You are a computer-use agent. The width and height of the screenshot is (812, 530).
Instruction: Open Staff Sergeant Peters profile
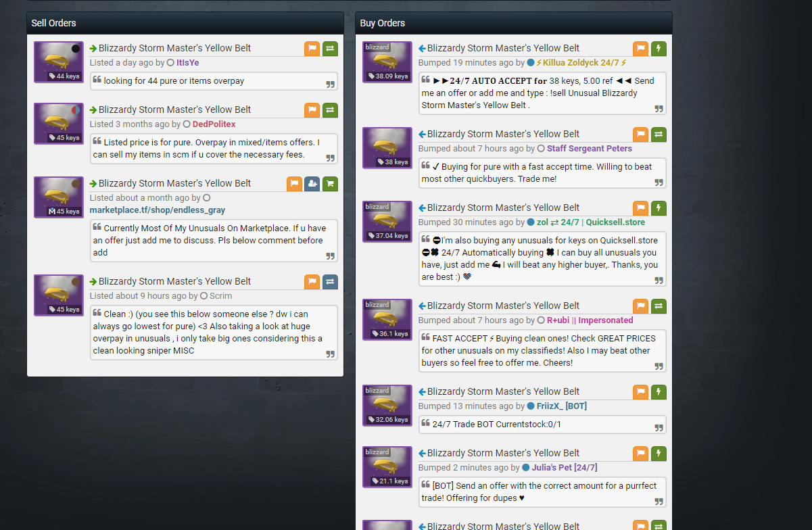pyautogui.click(x=590, y=149)
